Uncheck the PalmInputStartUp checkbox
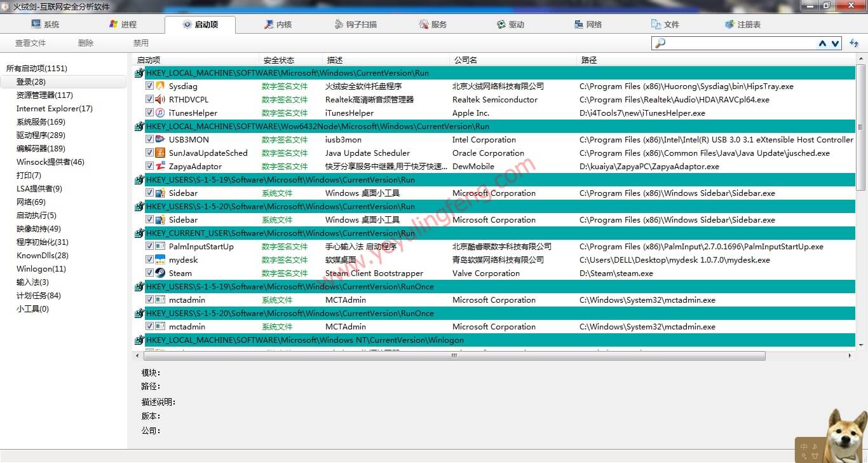This screenshot has height=463, width=868. click(149, 246)
